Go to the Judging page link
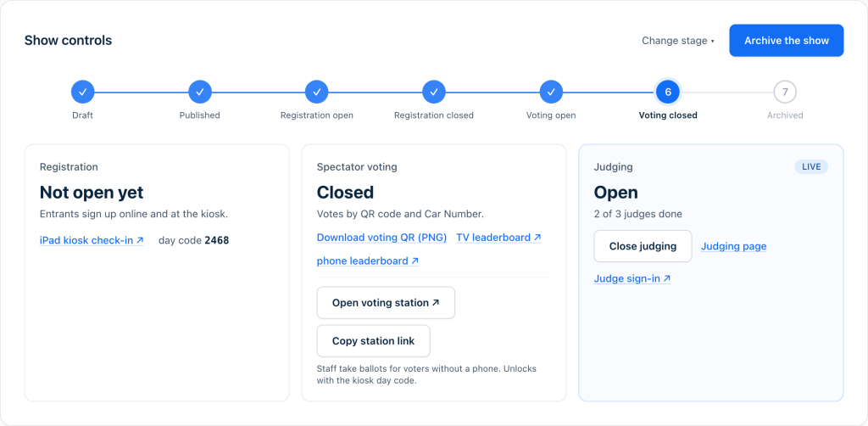The image size is (868, 426). (x=734, y=246)
